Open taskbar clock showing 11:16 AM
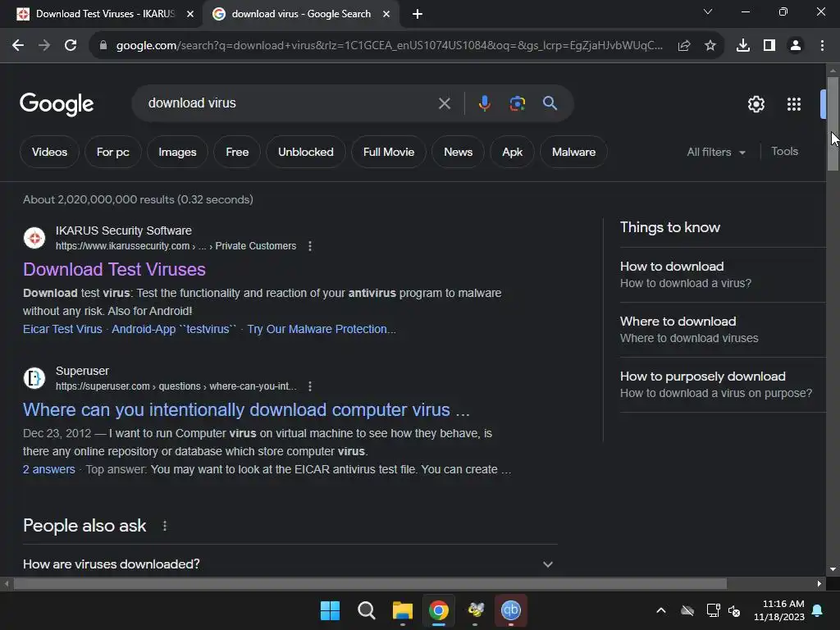Image resolution: width=840 pixels, height=630 pixels. (779, 610)
